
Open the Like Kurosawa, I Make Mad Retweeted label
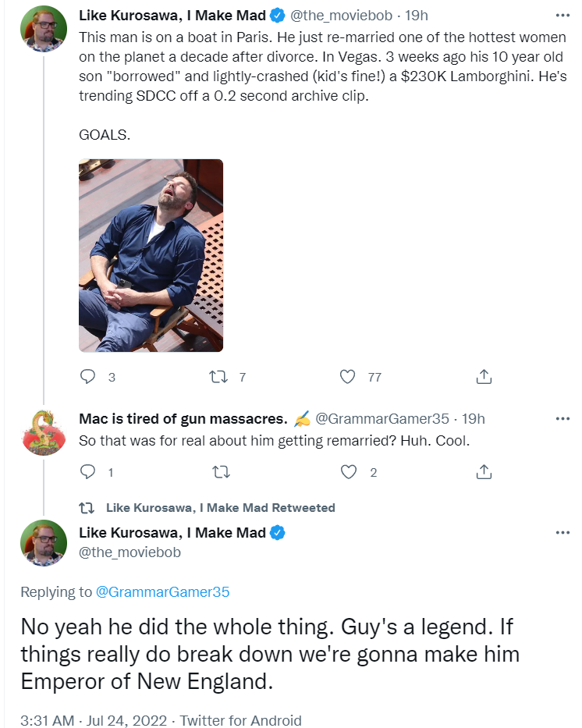[x=221, y=507]
